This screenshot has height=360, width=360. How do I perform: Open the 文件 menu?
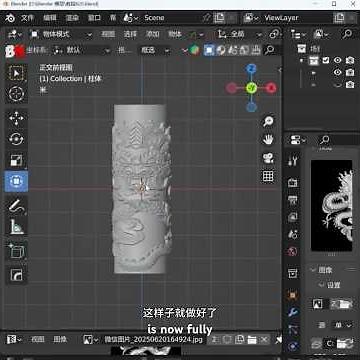click(28, 18)
